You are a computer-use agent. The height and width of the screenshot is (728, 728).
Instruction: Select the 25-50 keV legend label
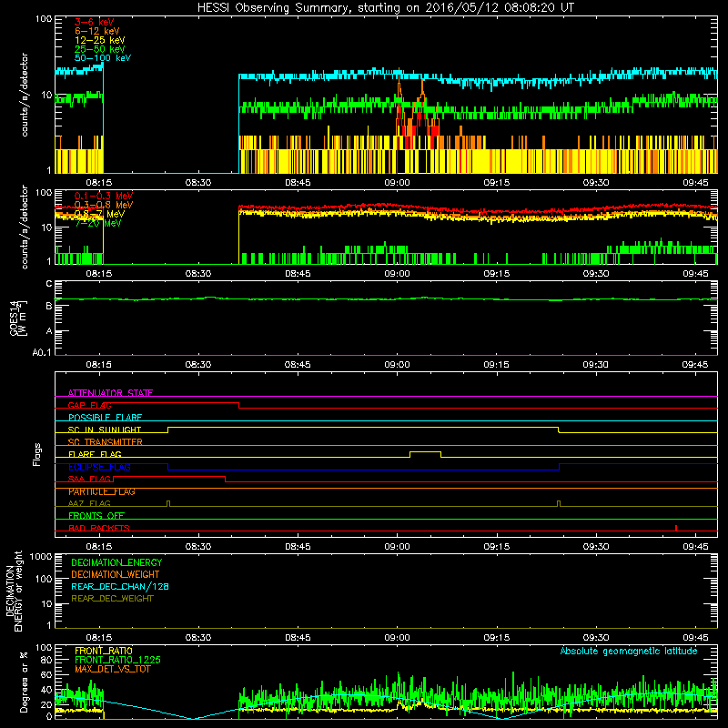(99, 49)
